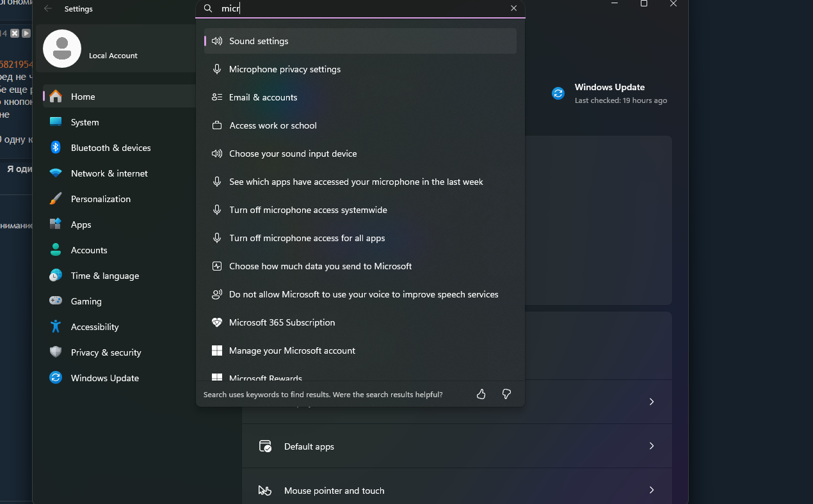This screenshot has width=813, height=504.
Task: Click the speech icon beside Do not allow Microsoft
Action: [x=217, y=294]
